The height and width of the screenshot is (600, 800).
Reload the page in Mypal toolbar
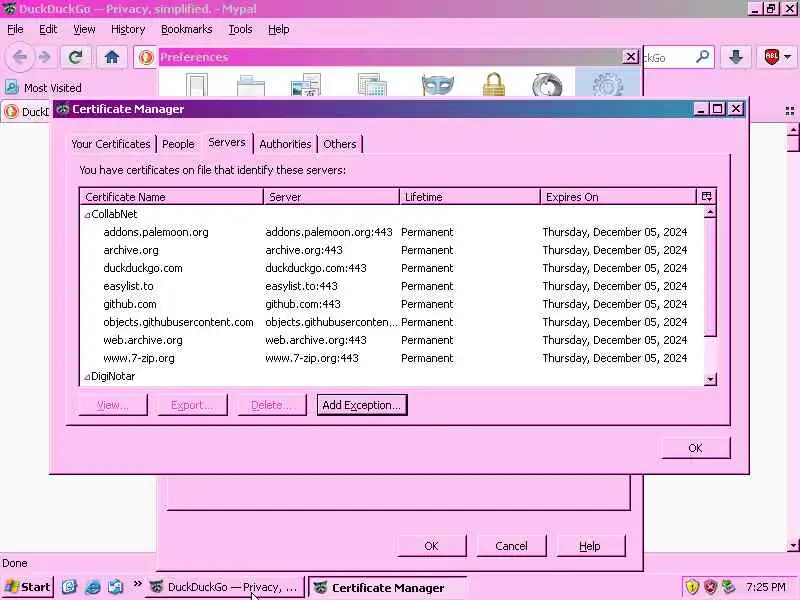click(x=76, y=57)
